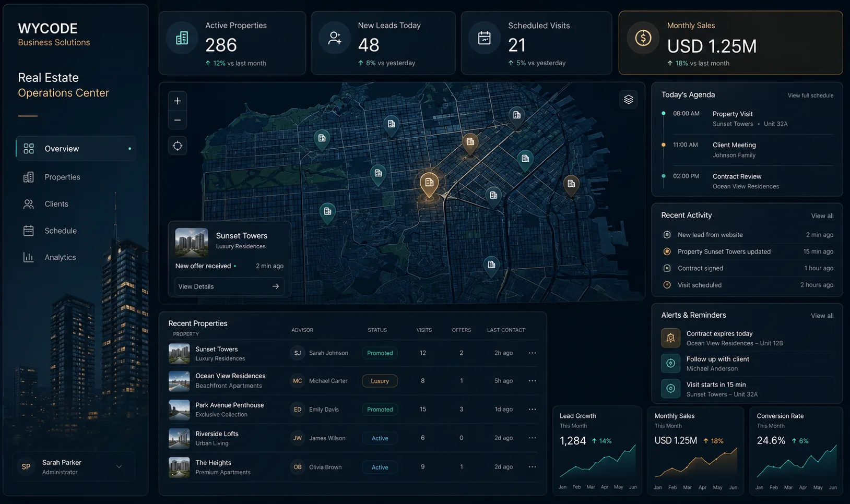The height and width of the screenshot is (504, 850).
Task: Open more options for Riverside Lofts row
Action: (x=532, y=438)
